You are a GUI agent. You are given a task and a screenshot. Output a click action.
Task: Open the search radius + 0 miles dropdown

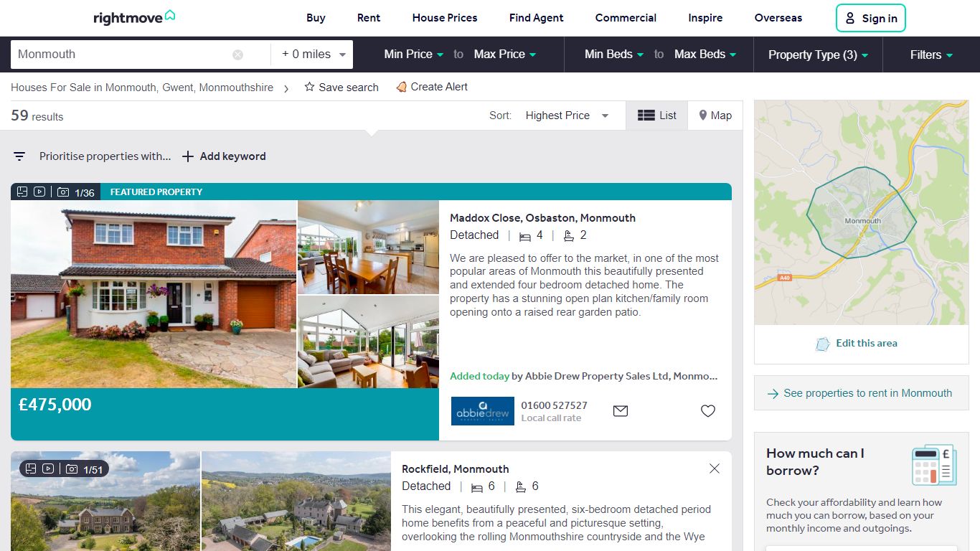[x=314, y=55]
